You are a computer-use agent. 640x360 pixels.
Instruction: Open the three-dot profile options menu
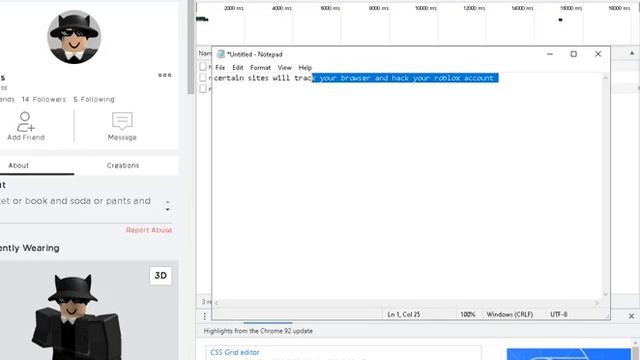pyautogui.click(x=164, y=75)
